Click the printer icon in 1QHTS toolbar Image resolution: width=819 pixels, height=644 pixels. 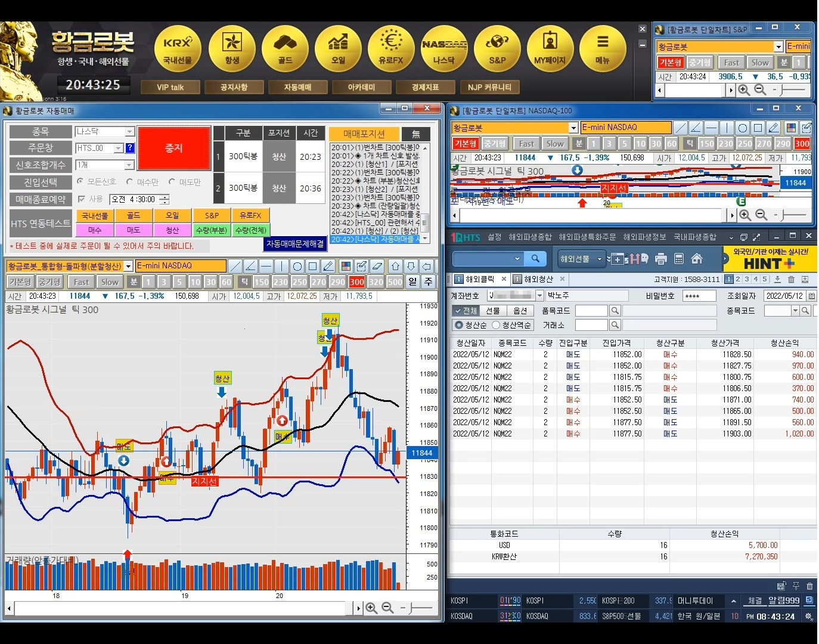[x=660, y=259]
